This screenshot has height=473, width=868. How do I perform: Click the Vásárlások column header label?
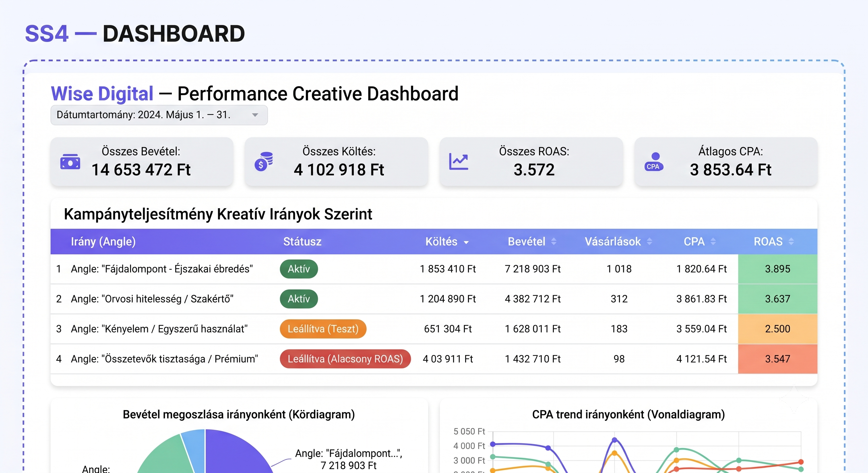point(612,242)
